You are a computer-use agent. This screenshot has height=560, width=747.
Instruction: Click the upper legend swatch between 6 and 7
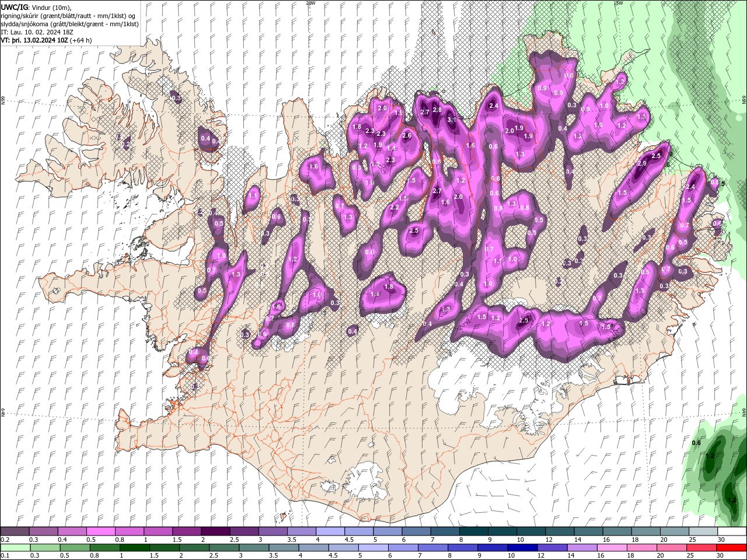coord(416,531)
